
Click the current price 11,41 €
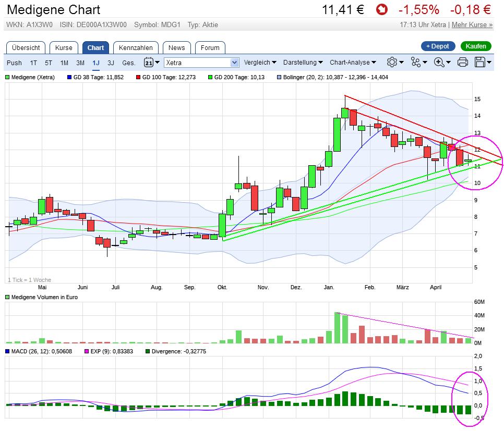(343, 9)
